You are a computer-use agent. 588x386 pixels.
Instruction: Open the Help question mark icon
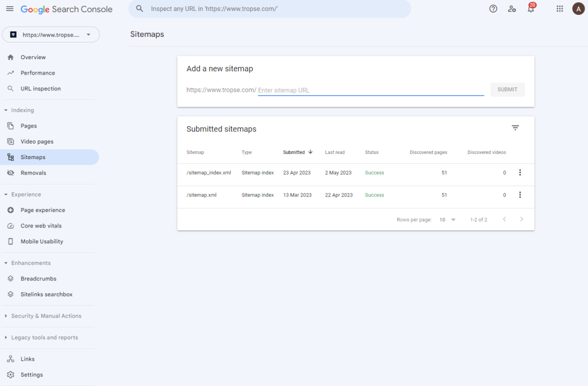point(493,9)
